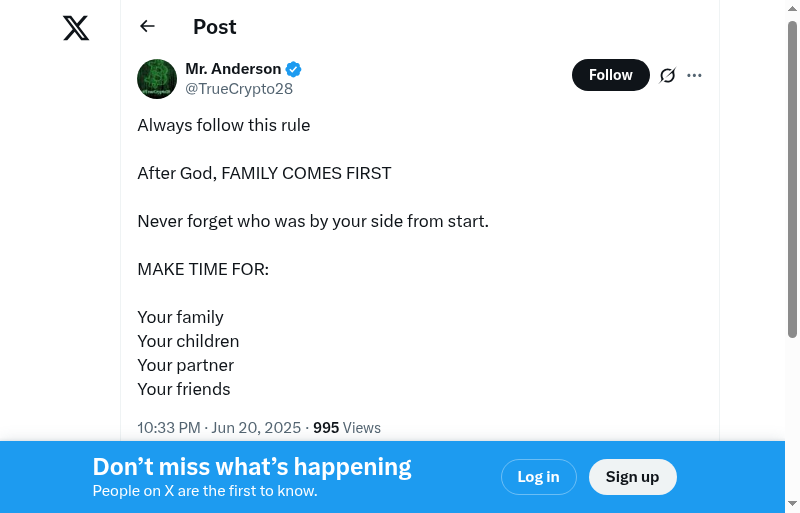This screenshot has width=800, height=513.
Task: Click the "FAMILY COMES FIRST" post line
Action: click(x=264, y=173)
